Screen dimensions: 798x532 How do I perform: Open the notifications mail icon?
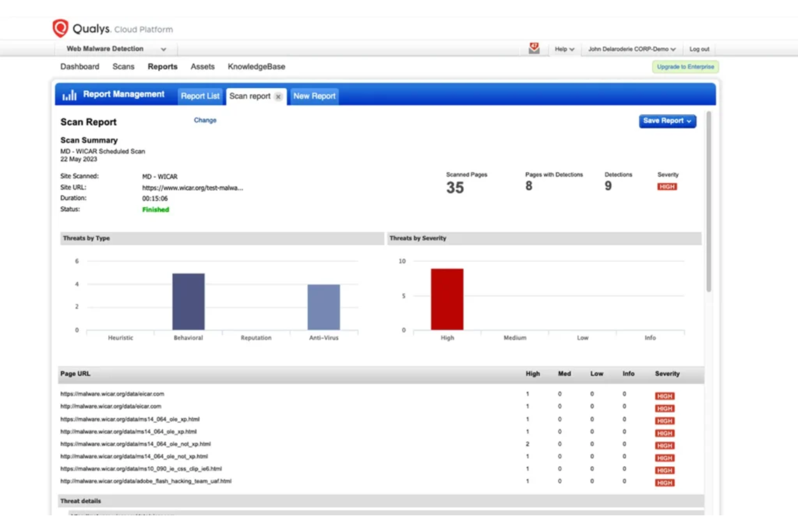[x=534, y=49]
